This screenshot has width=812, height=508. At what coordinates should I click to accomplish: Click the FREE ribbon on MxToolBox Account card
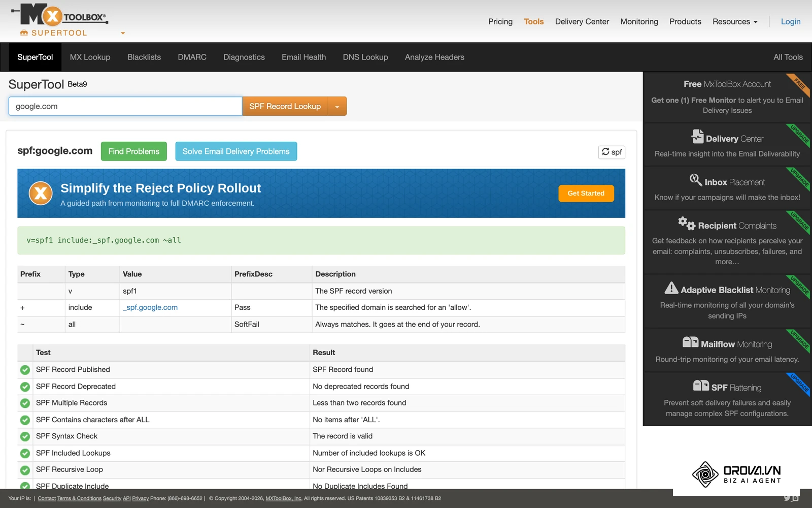tap(799, 84)
